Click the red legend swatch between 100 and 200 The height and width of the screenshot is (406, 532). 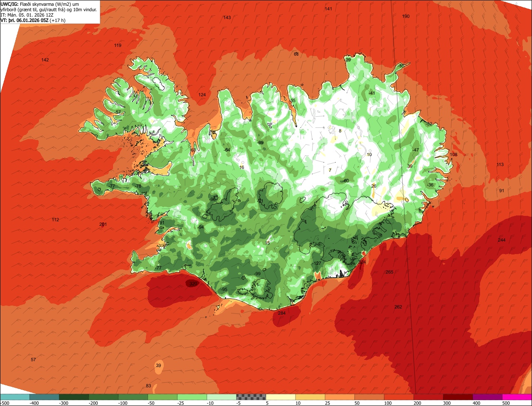click(x=399, y=397)
